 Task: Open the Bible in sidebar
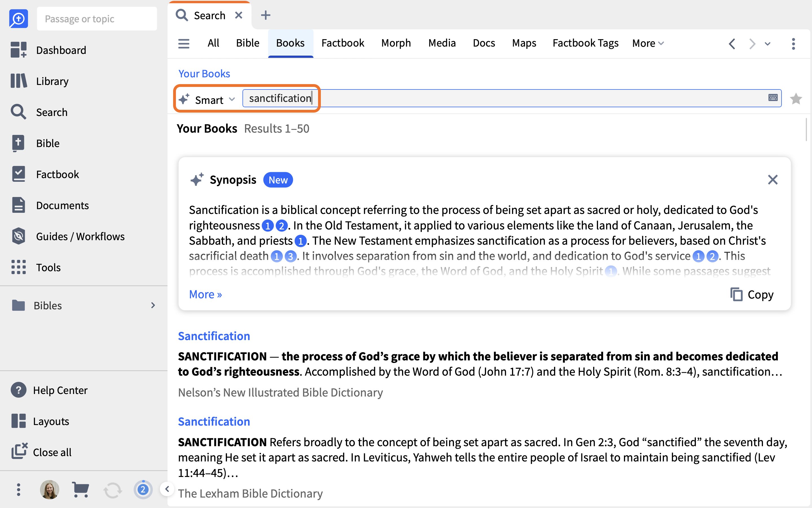click(x=35, y=143)
